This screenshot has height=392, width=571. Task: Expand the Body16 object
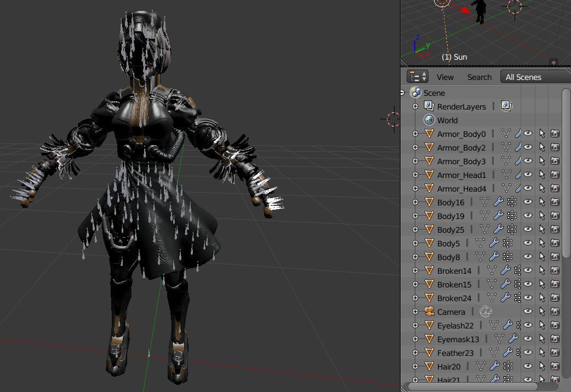(415, 202)
